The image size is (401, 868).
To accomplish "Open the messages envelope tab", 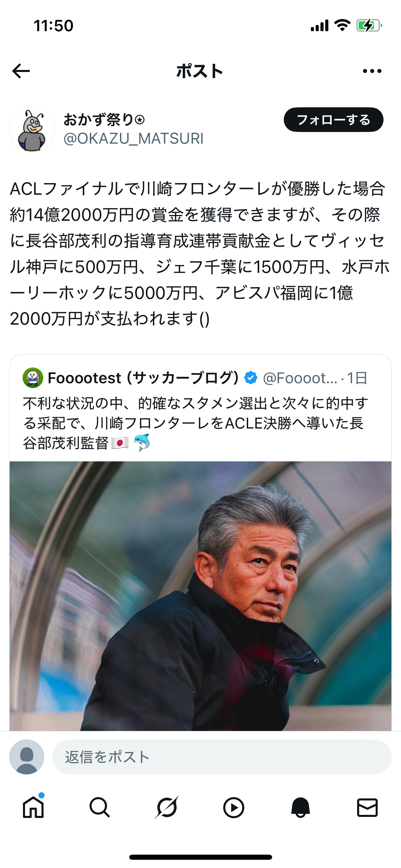I will click(367, 807).
